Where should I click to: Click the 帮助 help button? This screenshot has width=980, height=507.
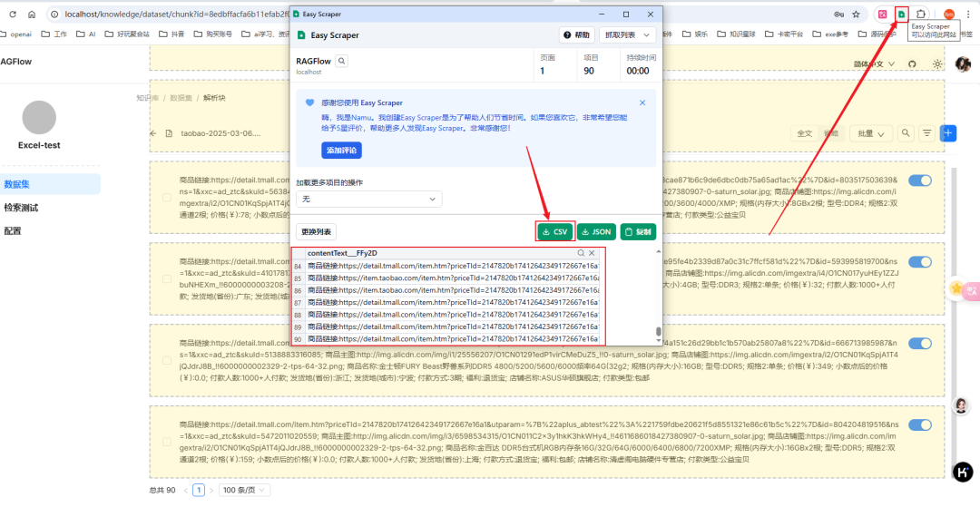[x=576, y=35]
